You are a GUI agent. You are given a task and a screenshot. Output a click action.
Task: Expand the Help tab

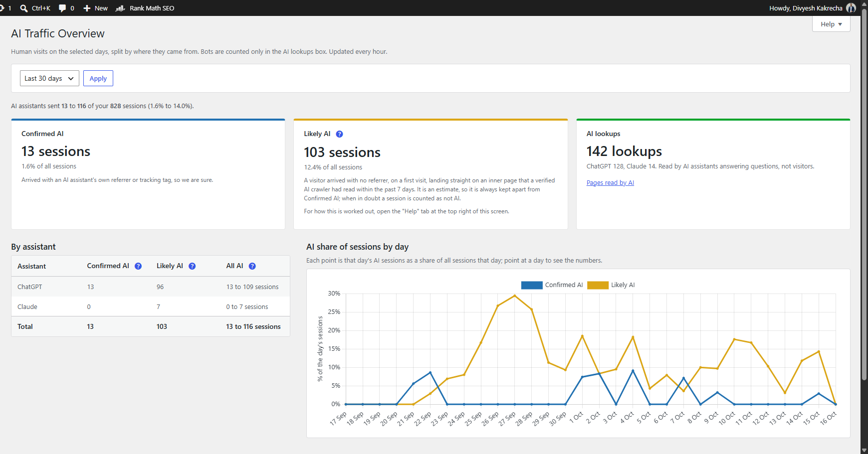[x=831, y=24]
